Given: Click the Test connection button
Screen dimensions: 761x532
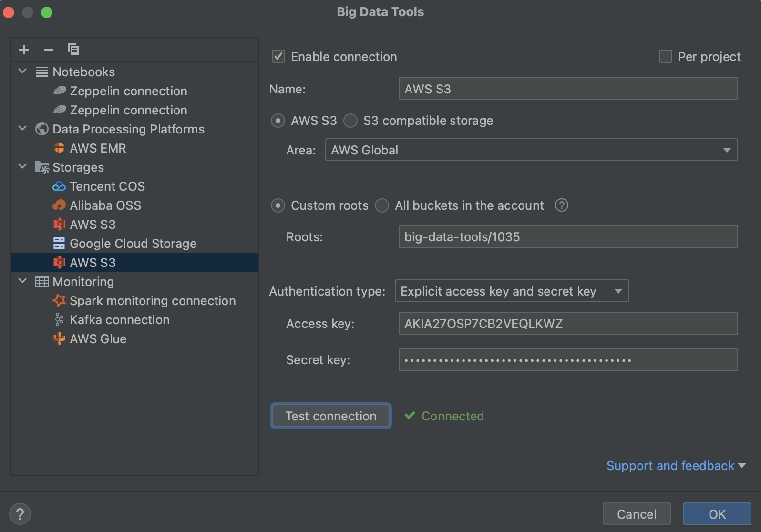Looking at the screenshot, I should click(x=331, y=416).
